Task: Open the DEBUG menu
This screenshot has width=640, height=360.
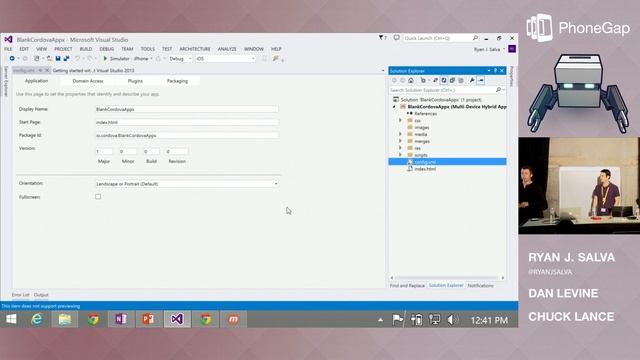Action: tap(107, 49)
